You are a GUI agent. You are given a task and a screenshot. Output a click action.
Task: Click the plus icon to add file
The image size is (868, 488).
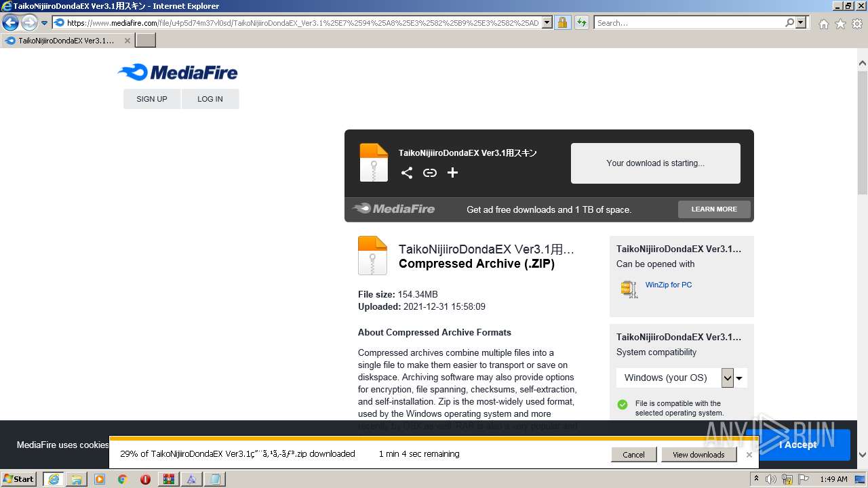[x=453, y=173]
